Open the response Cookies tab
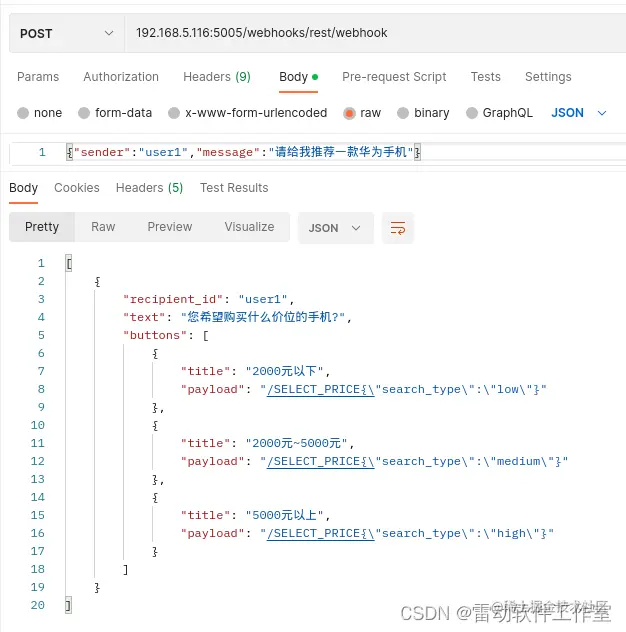 [x=77, y=188]
